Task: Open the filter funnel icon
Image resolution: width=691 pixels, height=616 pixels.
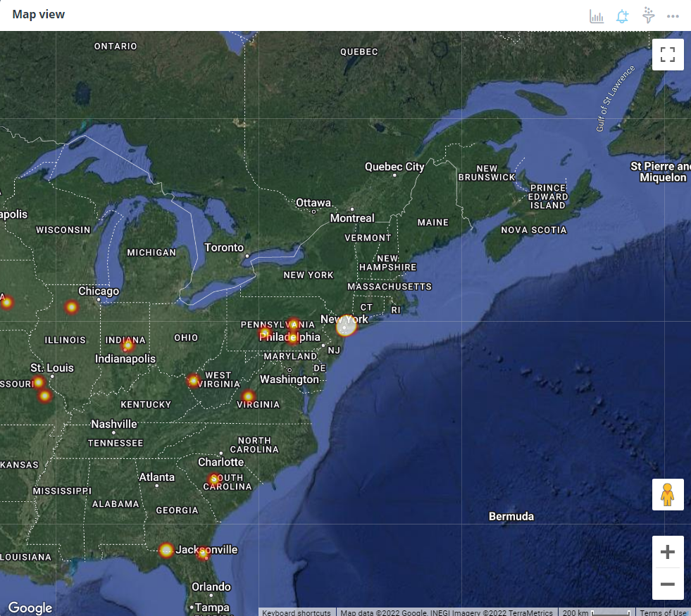Action: pyautogui.click(x=648, y=16)
